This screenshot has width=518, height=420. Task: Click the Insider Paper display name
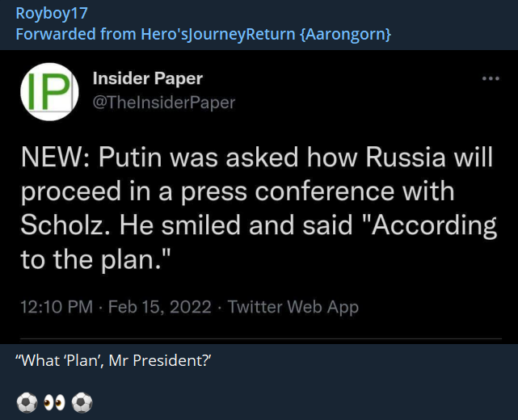click(x=148, y=78)
